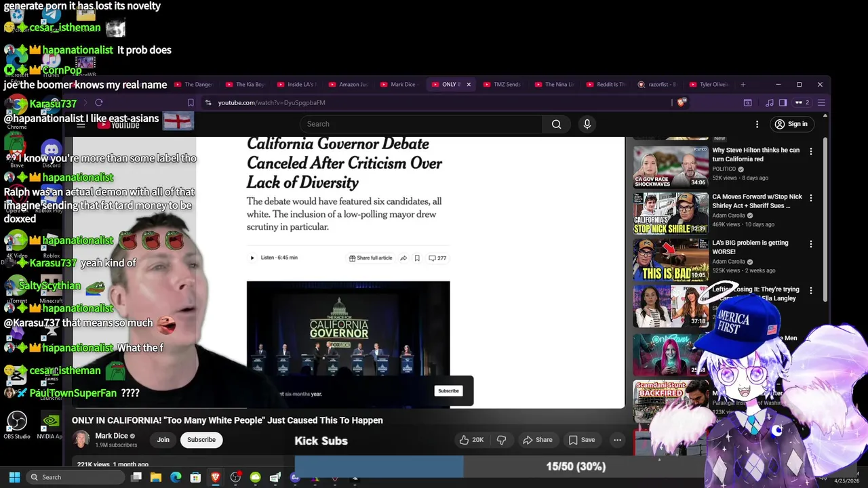Open the YouTube guide hamburger menu
The height and width of the screenshot is (488, 868).
click(x=81, y=125)
